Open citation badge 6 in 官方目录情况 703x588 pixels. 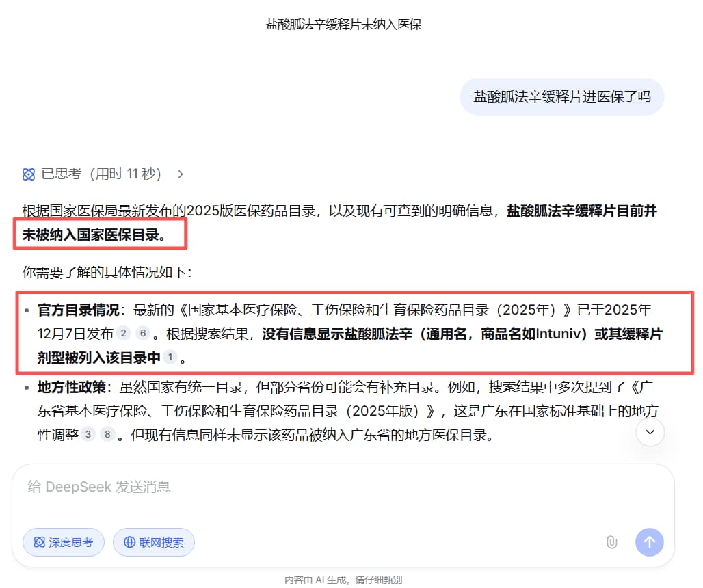coord(143,333)
